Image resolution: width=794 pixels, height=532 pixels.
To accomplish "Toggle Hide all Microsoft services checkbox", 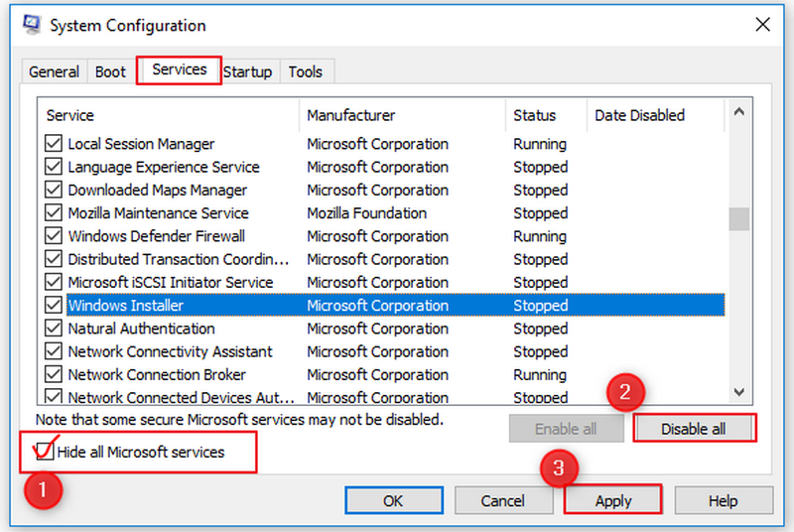I will pos(45,453).
